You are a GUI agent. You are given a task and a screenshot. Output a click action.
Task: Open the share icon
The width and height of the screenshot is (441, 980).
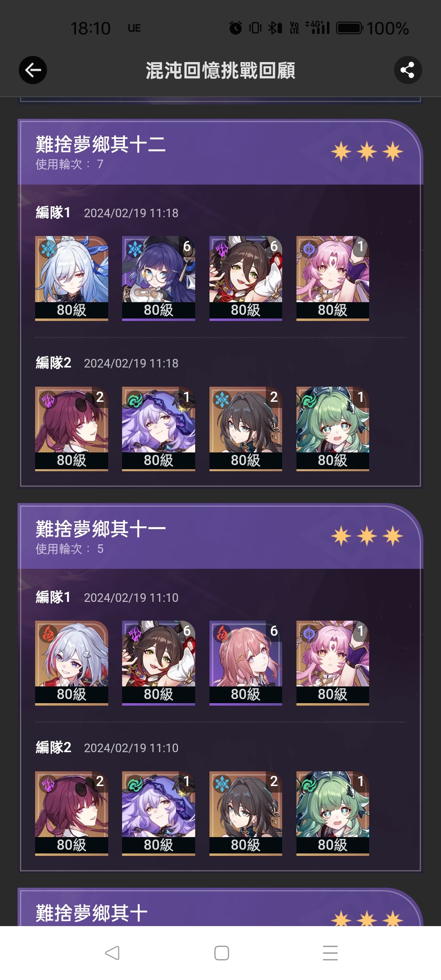[408, 70]
